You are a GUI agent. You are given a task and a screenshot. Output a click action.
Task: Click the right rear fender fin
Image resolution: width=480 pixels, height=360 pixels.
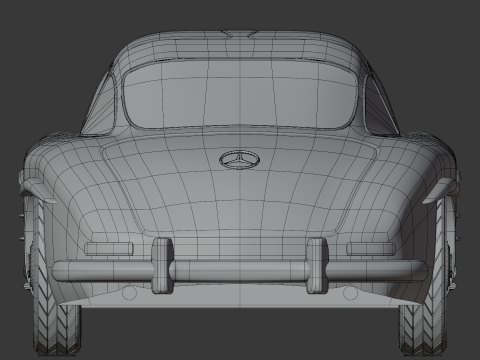click(x=441, y=190)
